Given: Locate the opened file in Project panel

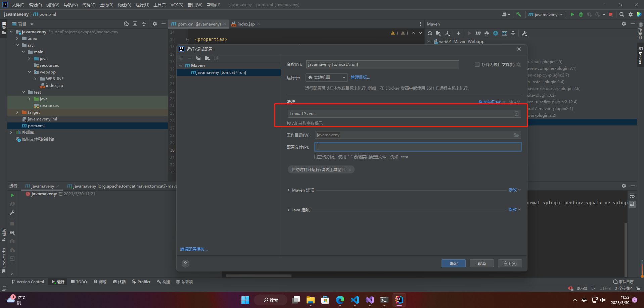Looking at the screenshot, I should [x=126, y=24].
